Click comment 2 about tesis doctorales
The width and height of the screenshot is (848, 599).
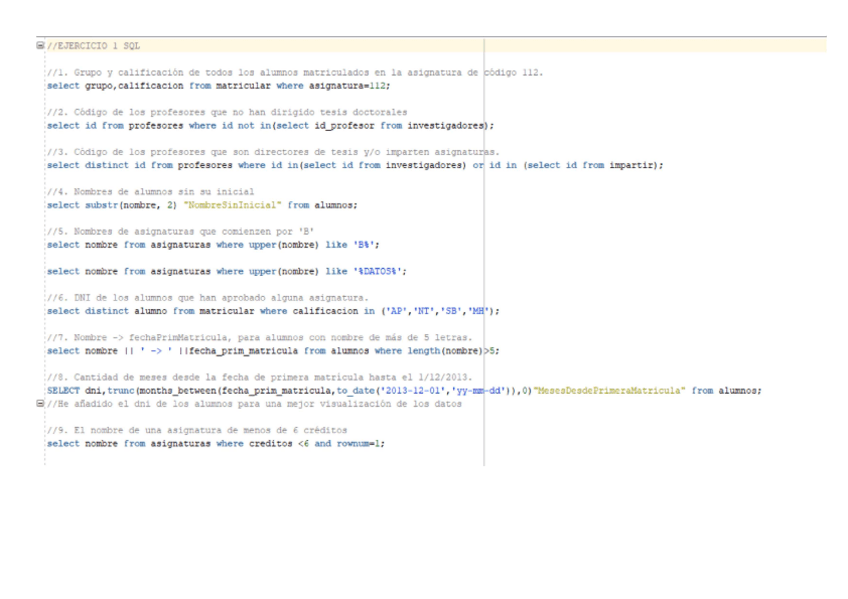227,113
